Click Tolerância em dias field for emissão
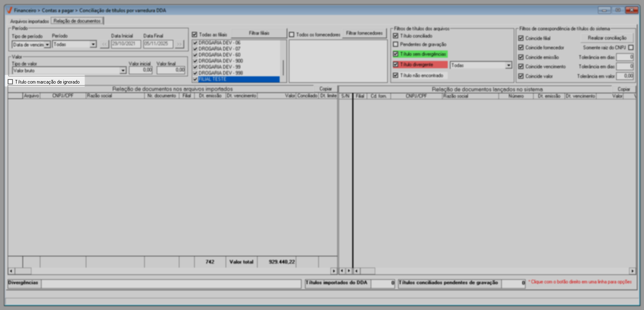644x310 pixels. click(625, 57)
